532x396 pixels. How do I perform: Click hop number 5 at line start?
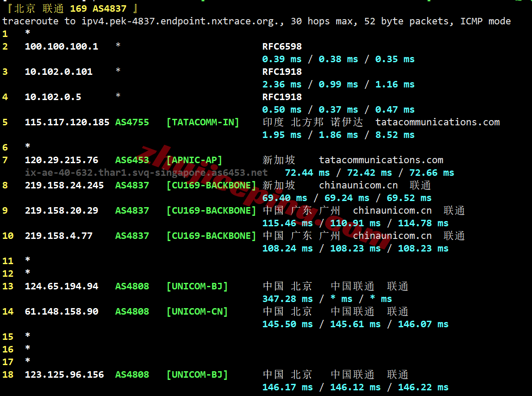(x=5, y=122)
